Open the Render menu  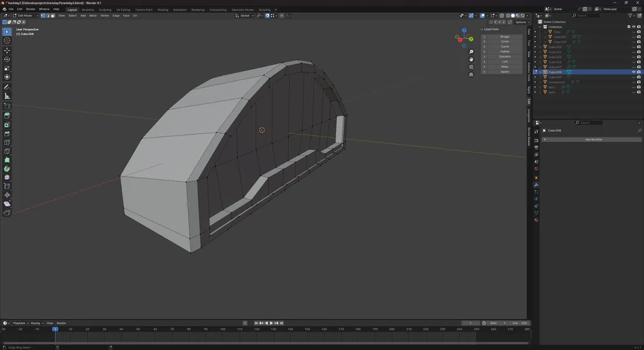pos(30,9)
